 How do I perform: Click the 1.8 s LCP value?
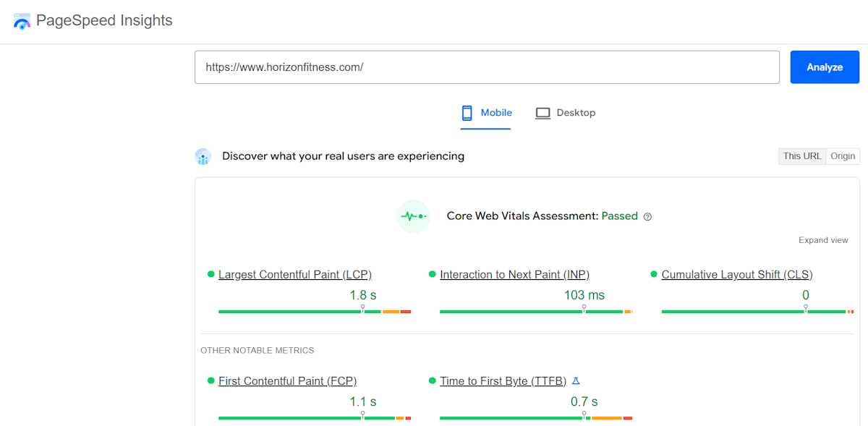click(x=363, y=295)
